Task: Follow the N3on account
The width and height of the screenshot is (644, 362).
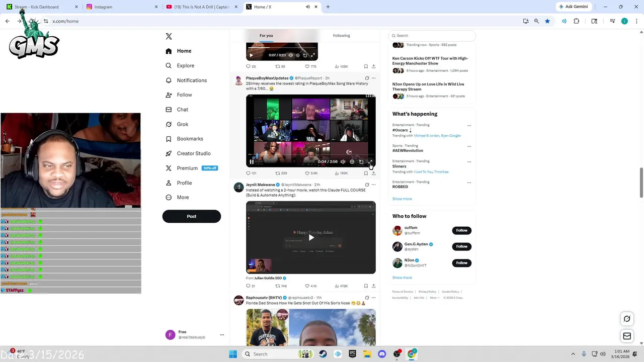Action: (x=461, y=263)
